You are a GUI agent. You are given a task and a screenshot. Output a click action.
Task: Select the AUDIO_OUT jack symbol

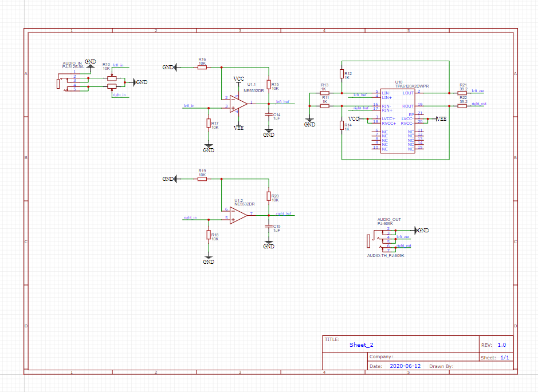click(x=380, y=240)
